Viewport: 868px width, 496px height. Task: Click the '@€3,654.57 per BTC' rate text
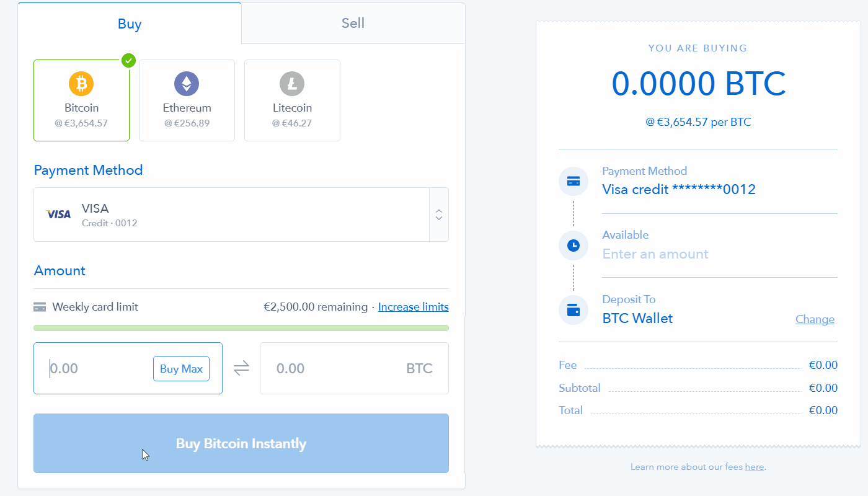698,122
